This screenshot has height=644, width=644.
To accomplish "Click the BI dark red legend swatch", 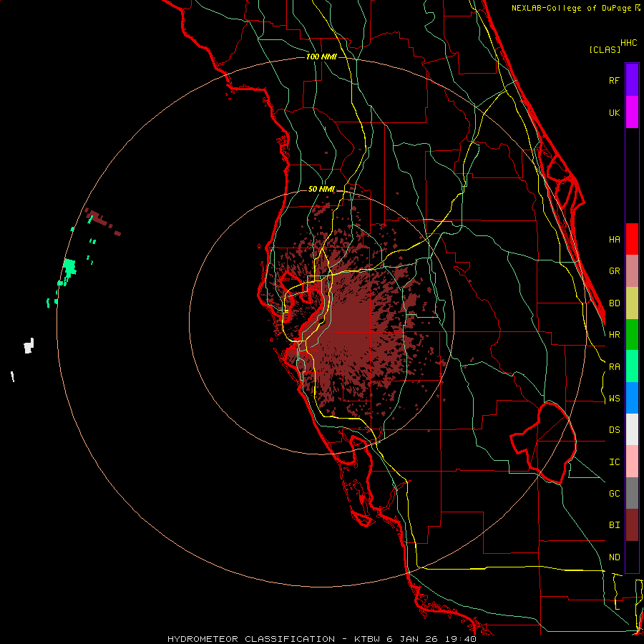I will coord(632,525).
